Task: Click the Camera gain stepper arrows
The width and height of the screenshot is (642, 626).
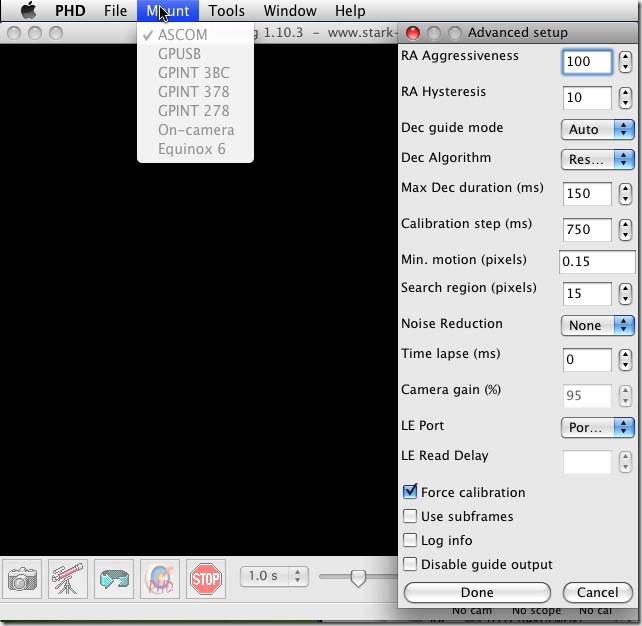Action: click(x=625, y=396)
